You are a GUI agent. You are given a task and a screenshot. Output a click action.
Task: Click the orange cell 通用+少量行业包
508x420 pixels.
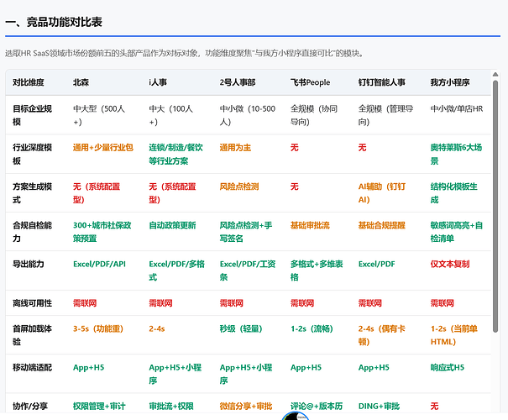(103, 148)
